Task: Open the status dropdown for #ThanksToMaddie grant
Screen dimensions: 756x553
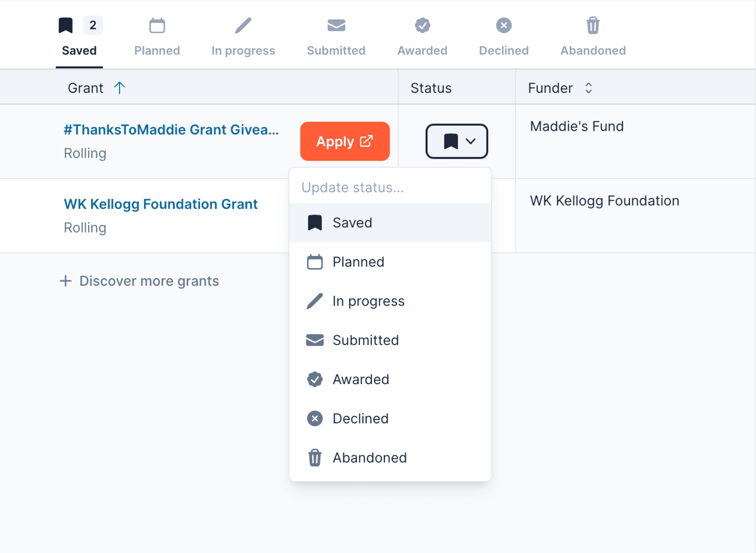Action: coord(457,141)
